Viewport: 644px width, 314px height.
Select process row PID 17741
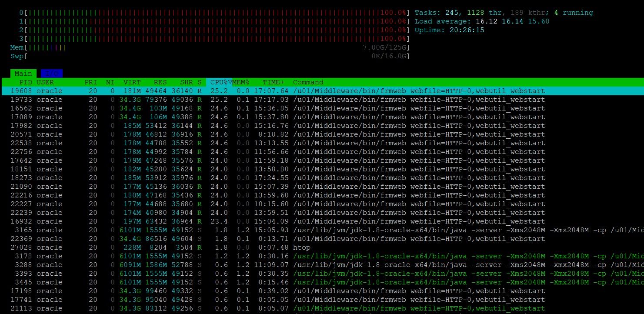tap(322, 300)
